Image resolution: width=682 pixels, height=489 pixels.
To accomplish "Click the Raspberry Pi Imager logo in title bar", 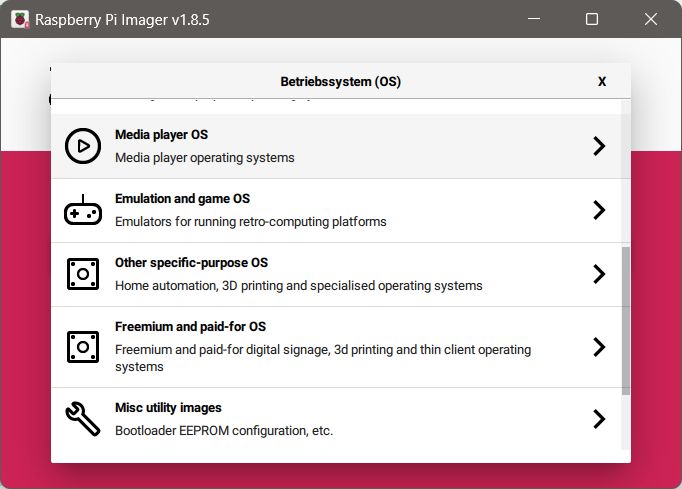I will pyautogui.click(x=20, y=20).
